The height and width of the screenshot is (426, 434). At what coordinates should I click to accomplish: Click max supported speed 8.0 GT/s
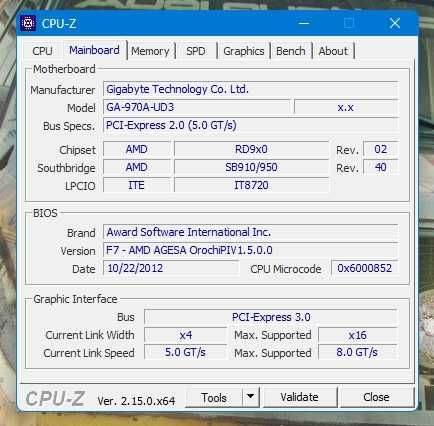pyautogui.click(x=358, y=353)
